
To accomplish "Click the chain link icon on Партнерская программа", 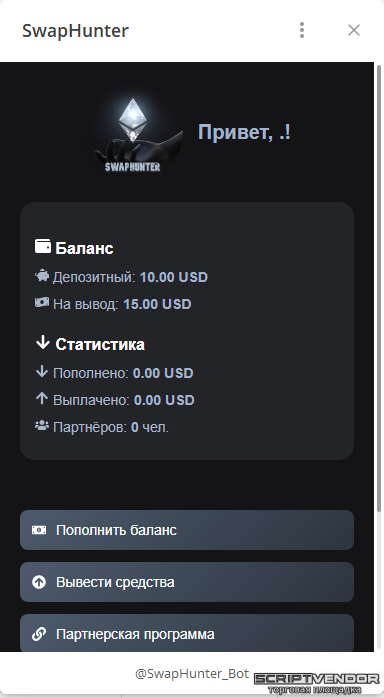I will click(x=39, y=634).
